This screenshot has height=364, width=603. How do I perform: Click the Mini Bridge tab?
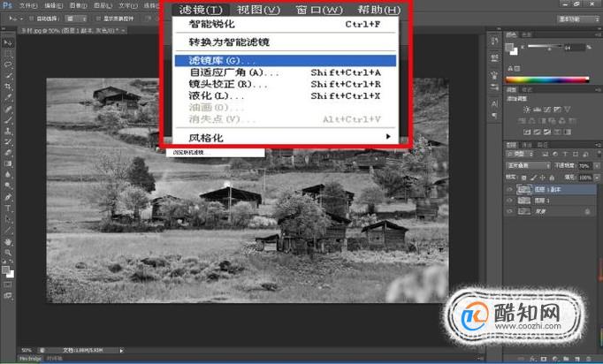click(30, 358)
